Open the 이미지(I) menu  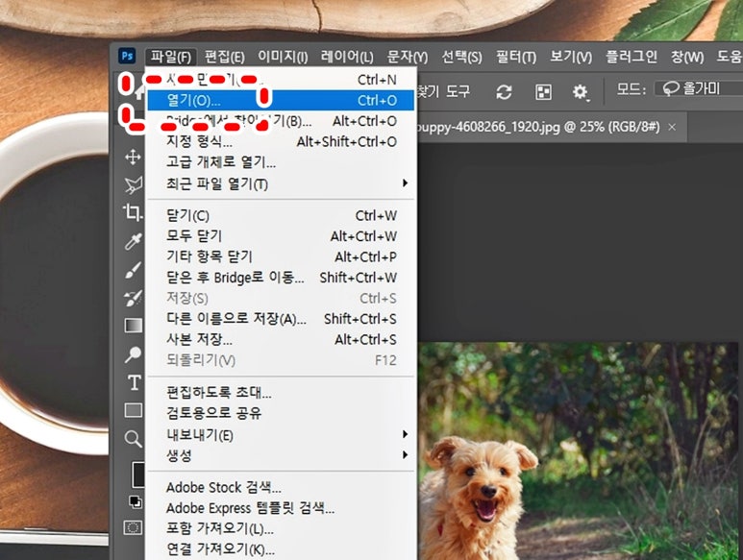click(x=283, y=57)
